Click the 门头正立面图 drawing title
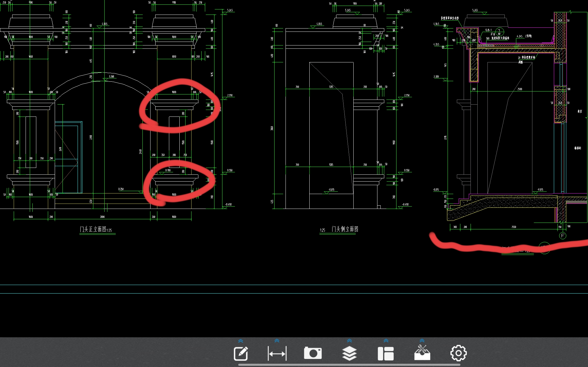588x367 pixels. coord(93,229)
